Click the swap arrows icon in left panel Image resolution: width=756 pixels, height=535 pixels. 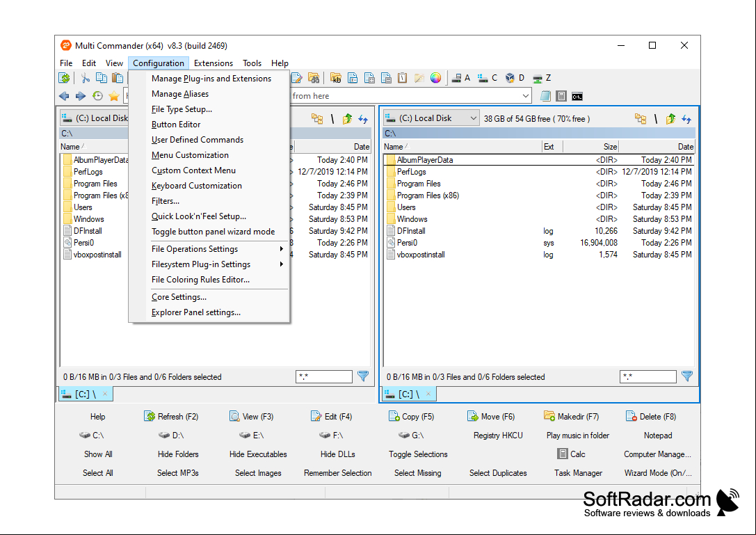[363, 119]
